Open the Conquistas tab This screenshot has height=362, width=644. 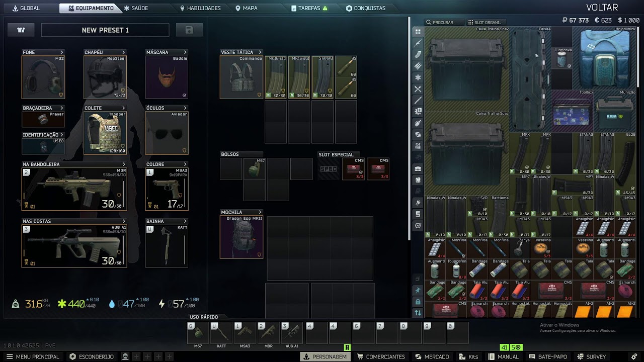pos(366,8)
